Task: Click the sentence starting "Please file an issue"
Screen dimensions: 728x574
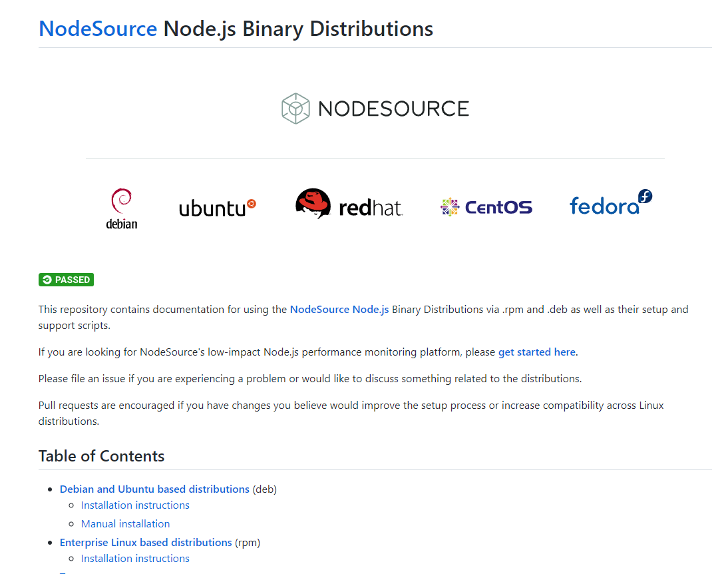Action: (x=309, y=379)
